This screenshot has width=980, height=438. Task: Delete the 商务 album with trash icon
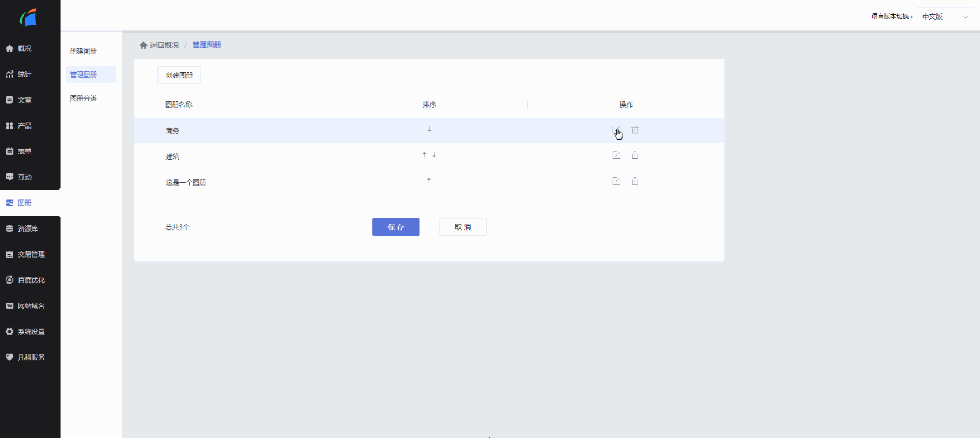point(635,130)
